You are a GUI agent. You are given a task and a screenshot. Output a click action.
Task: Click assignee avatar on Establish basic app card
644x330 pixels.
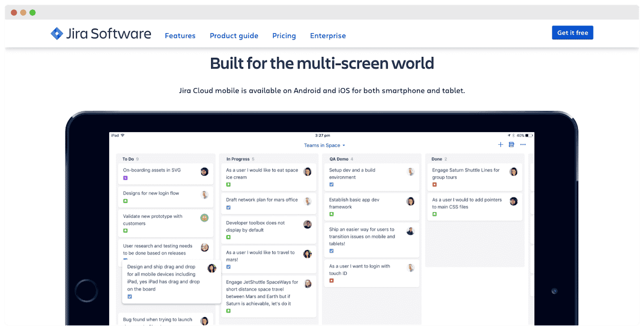(411, 201)
